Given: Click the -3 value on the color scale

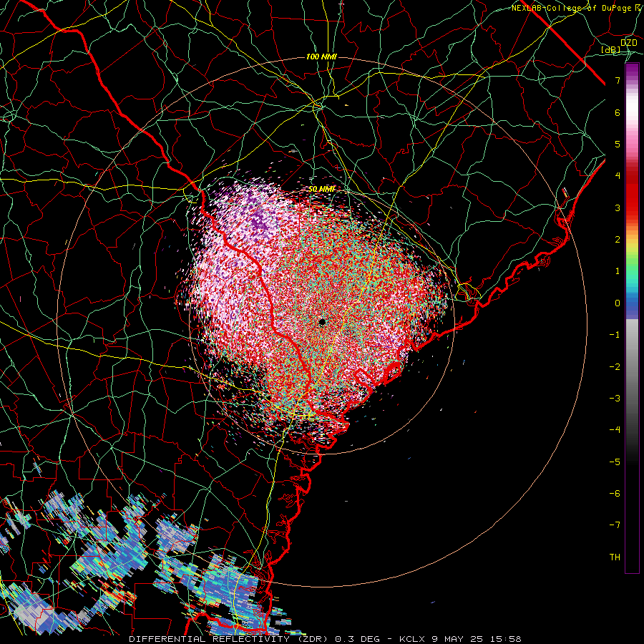Looking at the screenshot, I should 615,399.
